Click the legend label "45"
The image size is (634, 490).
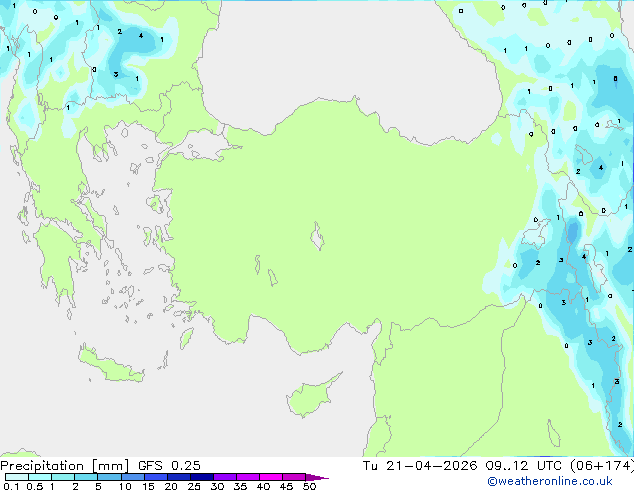point(286,486)
